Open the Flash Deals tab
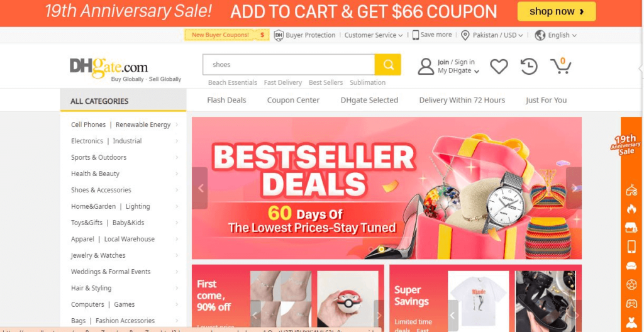The height and width of the screenshot is (332, 644). point(226,100)
